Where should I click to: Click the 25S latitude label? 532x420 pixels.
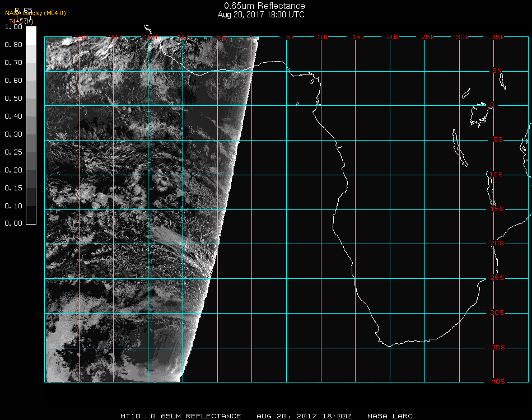click(x=497, y=278)
